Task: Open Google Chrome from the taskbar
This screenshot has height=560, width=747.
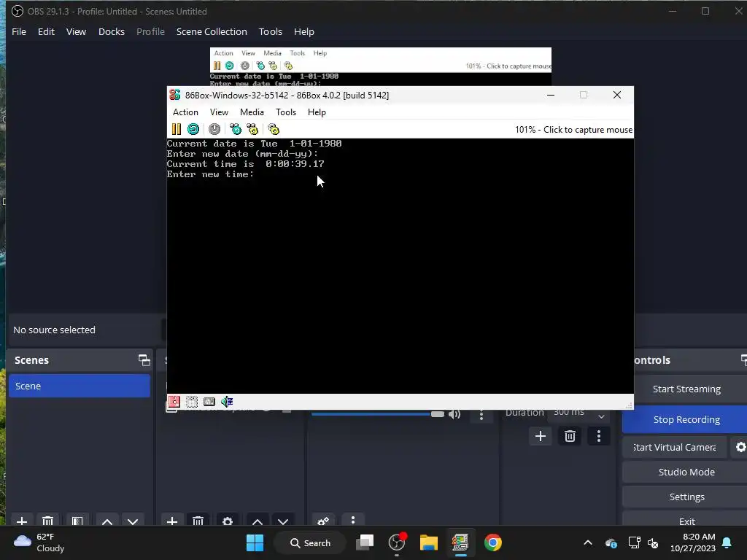Action: pos(492,542)
